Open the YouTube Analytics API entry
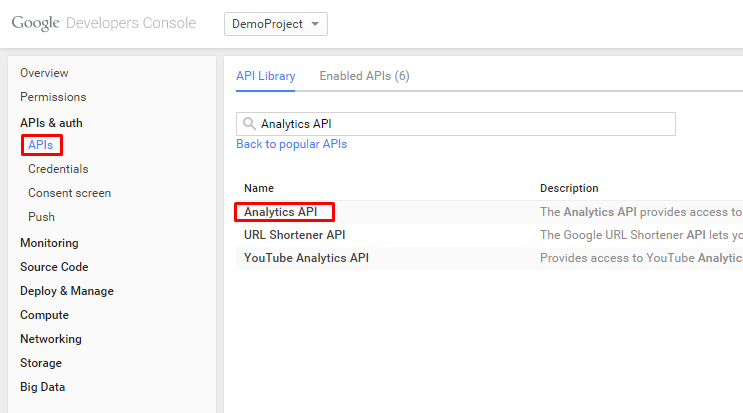The height and width of the screenshot is (413, 743). pos(306,258)
